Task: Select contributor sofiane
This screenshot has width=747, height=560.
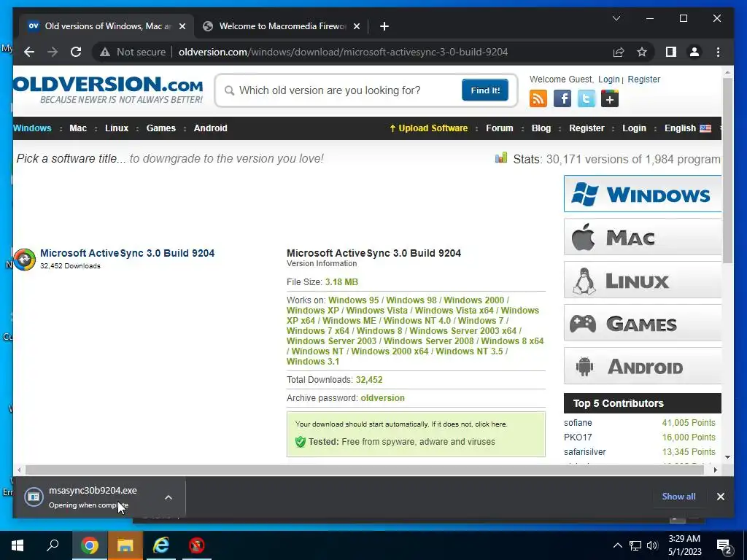Action: point(578,423)
